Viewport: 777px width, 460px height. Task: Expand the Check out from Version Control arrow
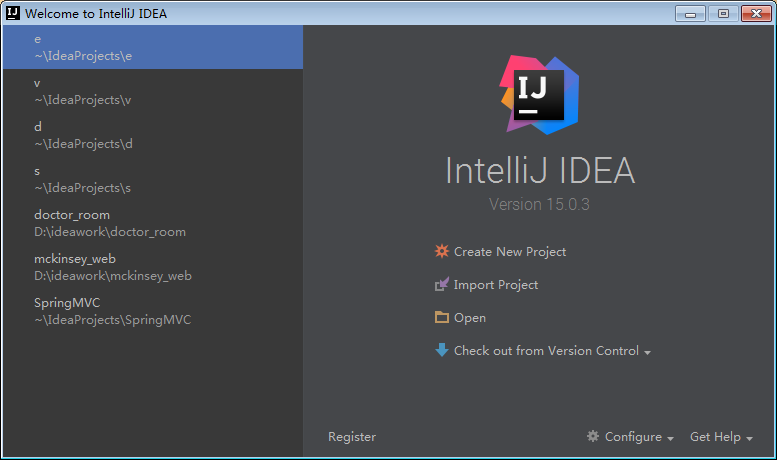647,352
